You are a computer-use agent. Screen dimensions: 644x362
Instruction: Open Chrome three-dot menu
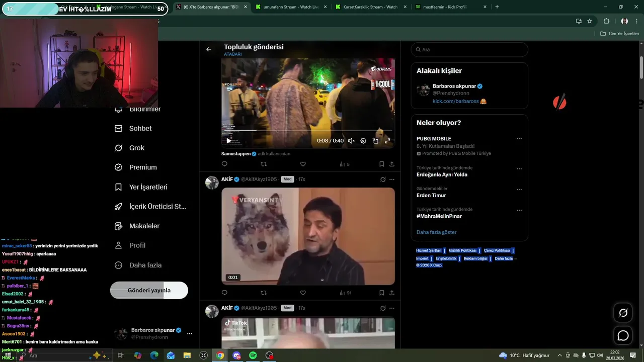[637, 21]
